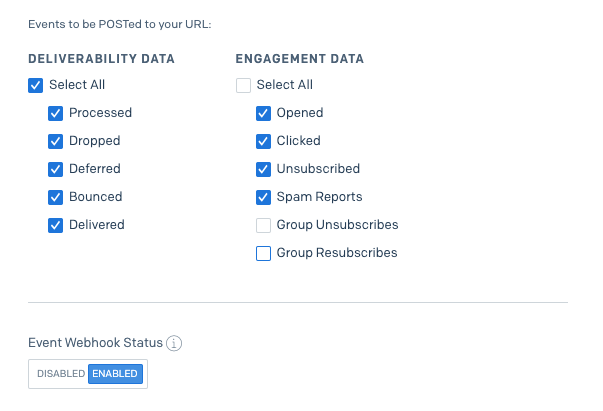Uncheck Deliverability Data Select All checkbox

click(36, 85)
